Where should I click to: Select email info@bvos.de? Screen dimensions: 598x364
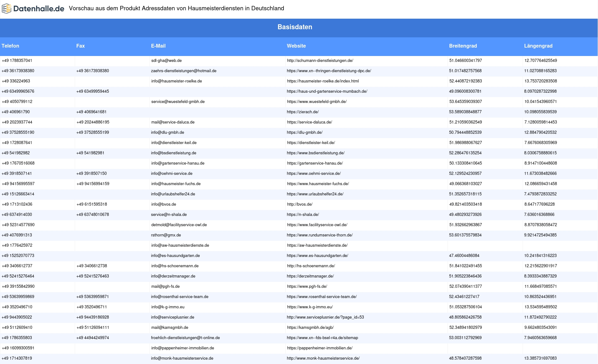coord(164,204)
